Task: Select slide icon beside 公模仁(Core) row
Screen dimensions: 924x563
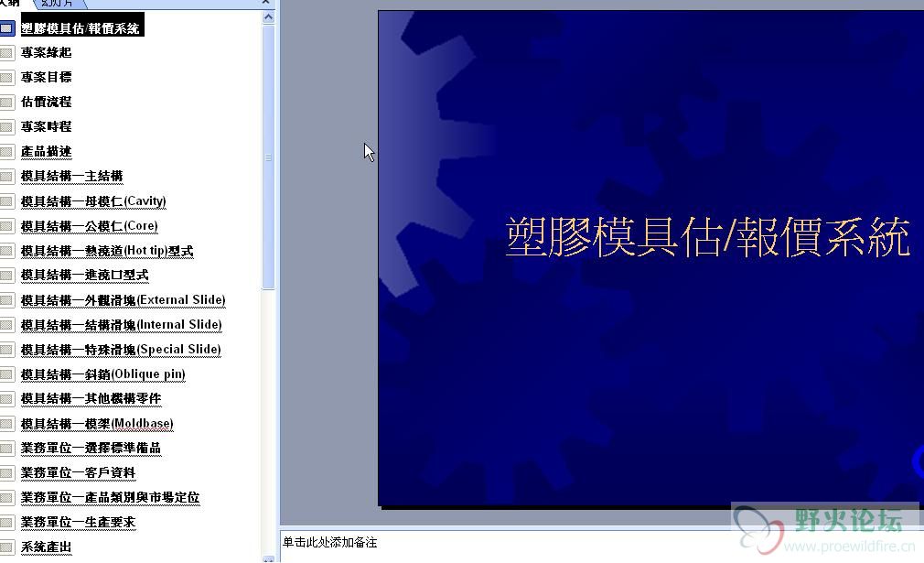Action: pyautogui.click(x=6, y=226)
